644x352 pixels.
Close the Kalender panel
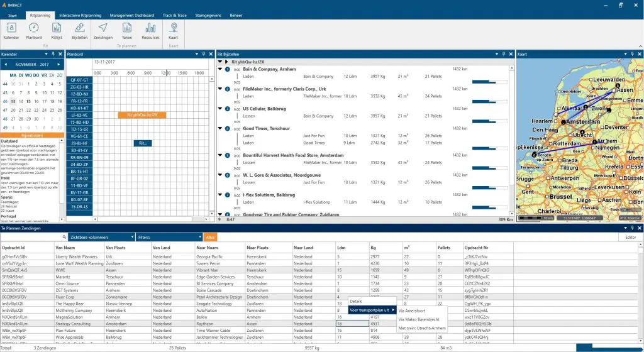60,55
